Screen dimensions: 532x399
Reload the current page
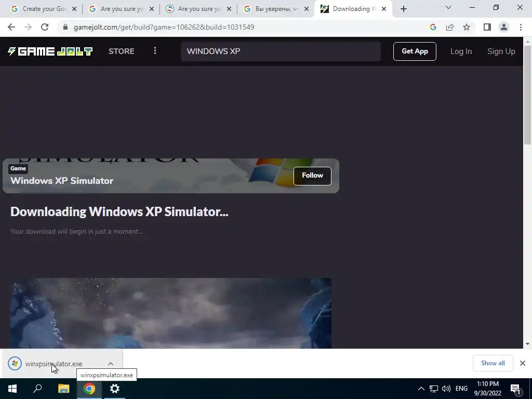click(45, 27)
